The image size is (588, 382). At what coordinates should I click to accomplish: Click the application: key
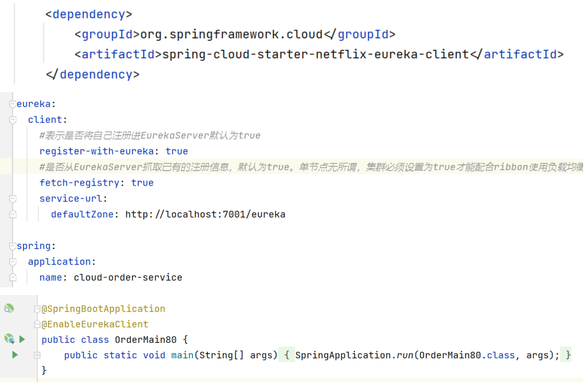[62, 262]
